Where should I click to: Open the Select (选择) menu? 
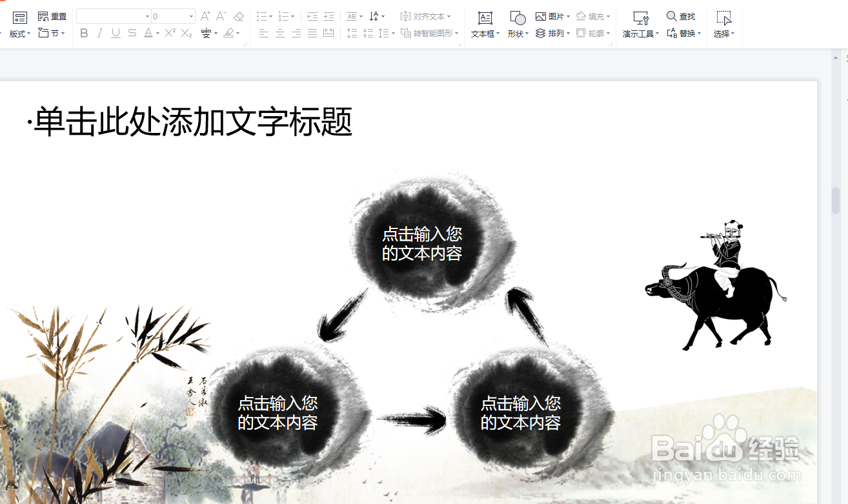(723, 25)
